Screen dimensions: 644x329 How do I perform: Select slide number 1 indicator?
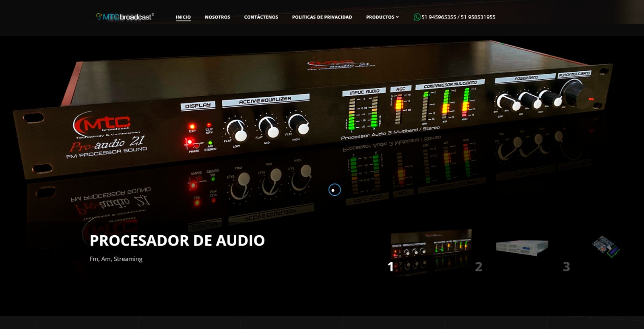point(390,267)
